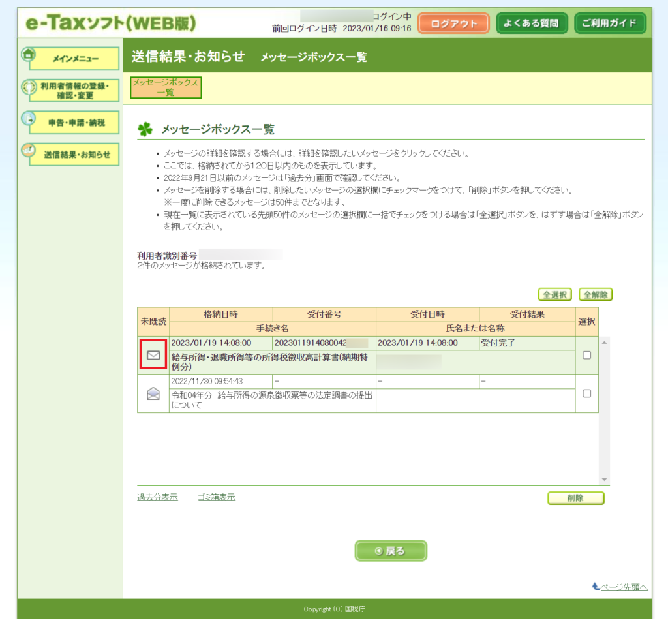Click the ログアウト button
Viewport: 668px width, 644px height.
tap(453, 23)
